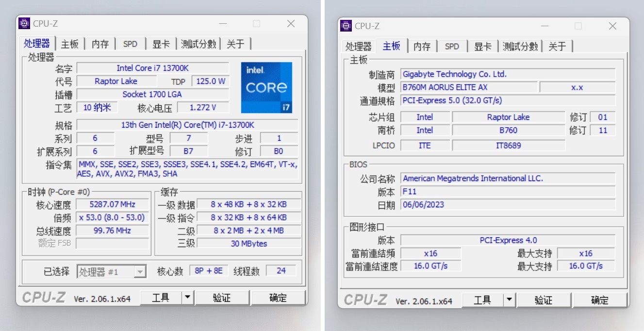The height and width of the screenshot is (331, 644).
Task: Click the CPU-Z icon in left window title bar
Action: click(x=23, y=23)
